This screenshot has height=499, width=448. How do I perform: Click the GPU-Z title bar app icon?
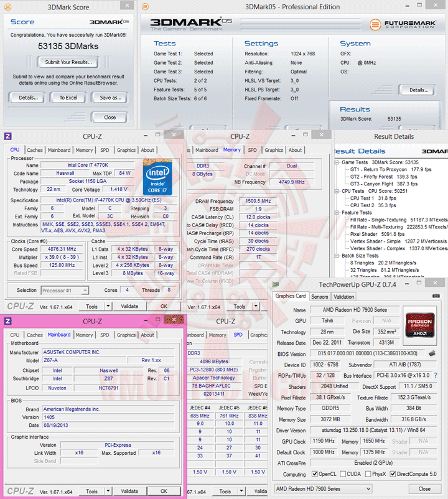tap(276, 284)
